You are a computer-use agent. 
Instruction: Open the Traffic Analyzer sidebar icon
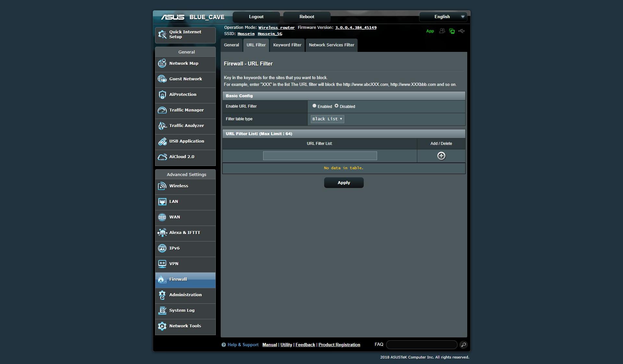point(162,126)
